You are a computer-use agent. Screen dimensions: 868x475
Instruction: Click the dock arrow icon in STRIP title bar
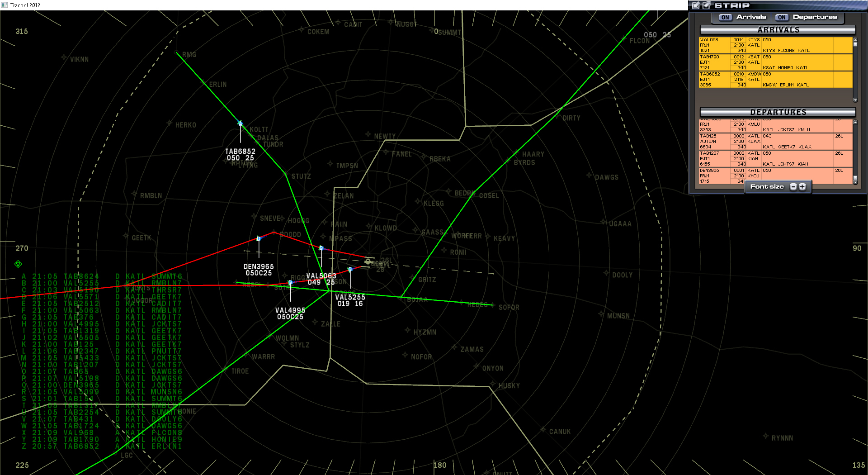(696, 6)
